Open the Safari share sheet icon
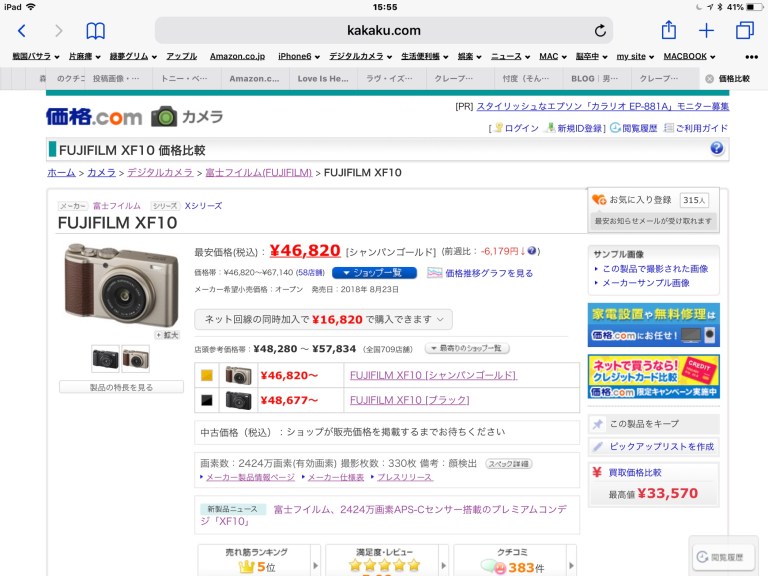This screenshot has height=576, width=768. click(669, 31)
